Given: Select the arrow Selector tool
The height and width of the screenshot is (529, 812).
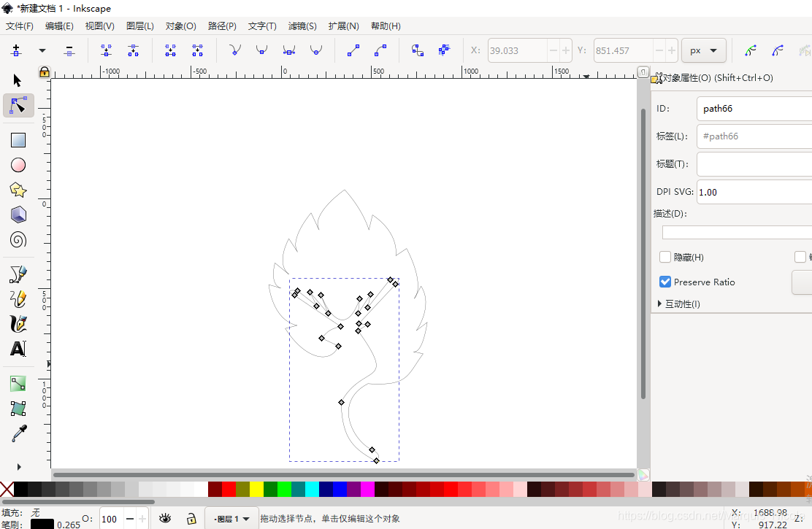Looking at the screenshot, I should pos(18,80).
